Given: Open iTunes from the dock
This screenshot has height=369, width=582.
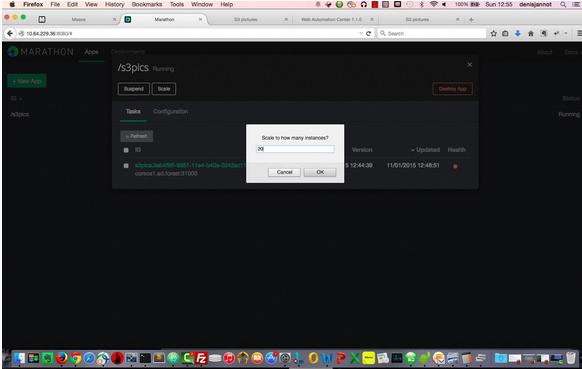Looking at the screenshot, I should (229, 358).
